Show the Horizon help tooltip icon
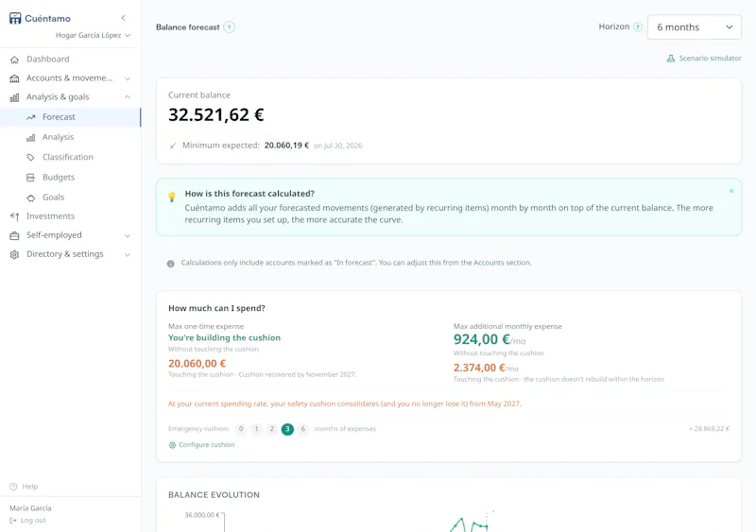The width and height of the screenshot is (756, 532). coord(638,27)
